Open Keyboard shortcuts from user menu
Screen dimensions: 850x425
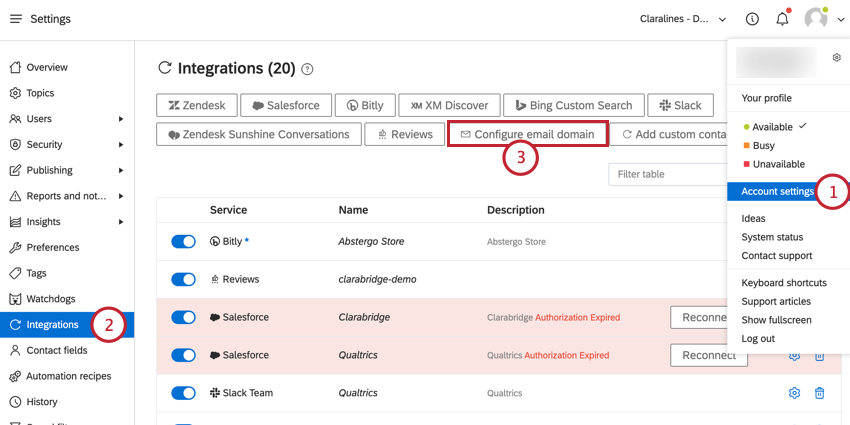point(784,282)
